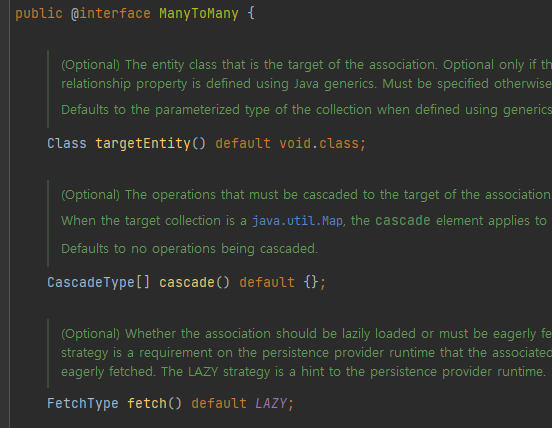
Task: Click the ManyToMany interface name
Action: pyautogui.click(x=199, y=14)
